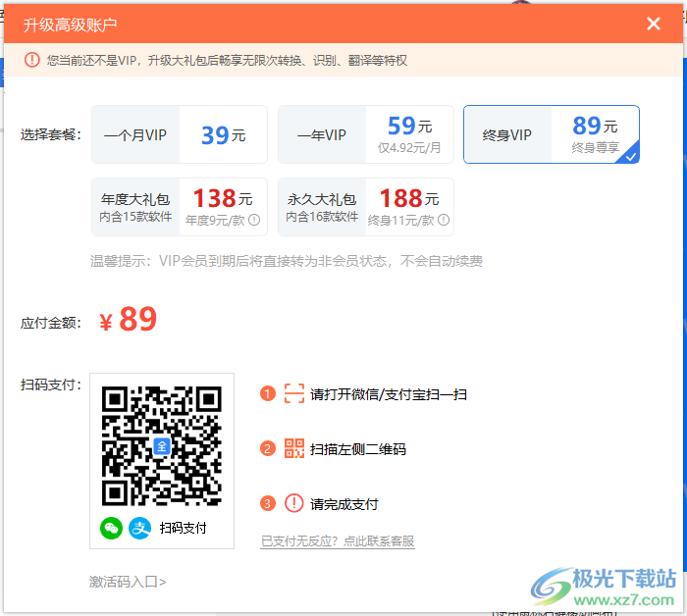Click the QR icon beside 扫描左侧二维码

[x=294, y=448]
